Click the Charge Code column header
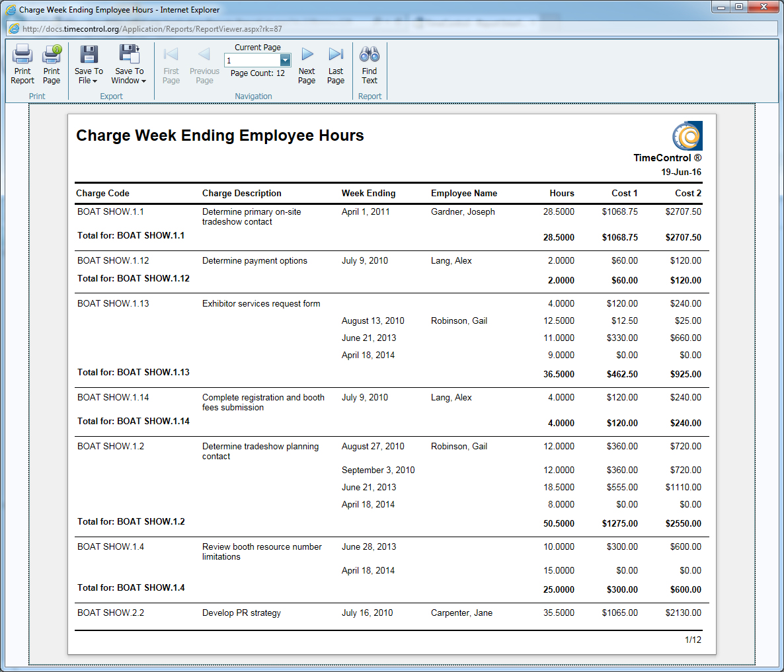Viewport: 784px width, 672px height. click(102, 194)
